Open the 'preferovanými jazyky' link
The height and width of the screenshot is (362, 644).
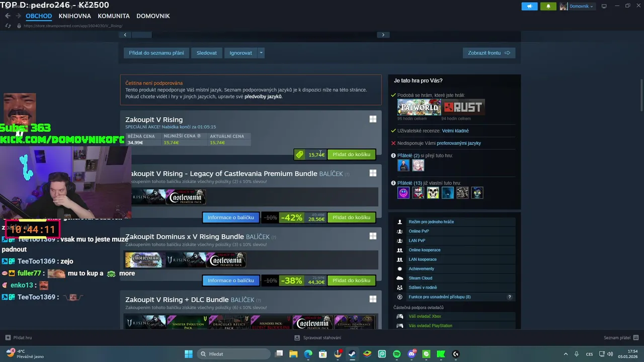point(459,143)
